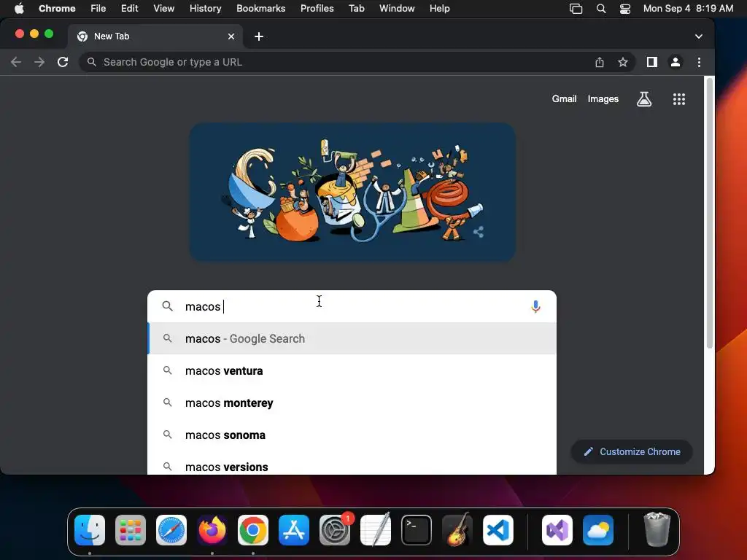747x560 pixels.
Task: Open Visual Studio from the Dock
Action: tap(557, 530)
